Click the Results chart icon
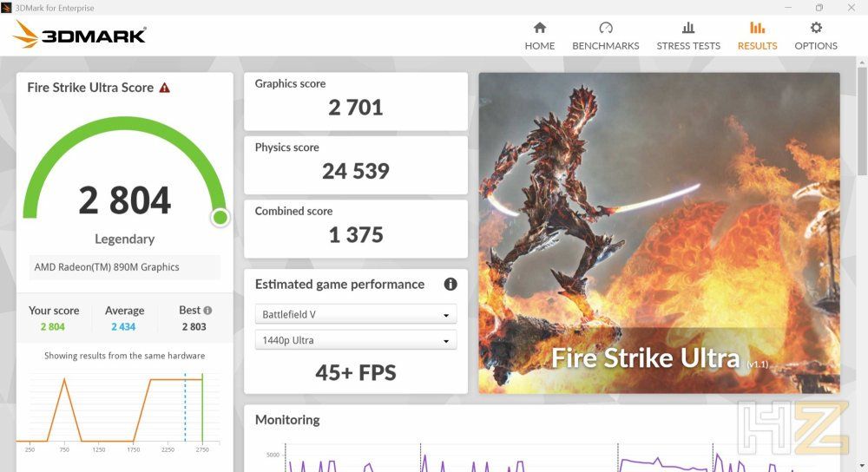The width and height of the screenshot is (868, 472). (x=757, y=28)
